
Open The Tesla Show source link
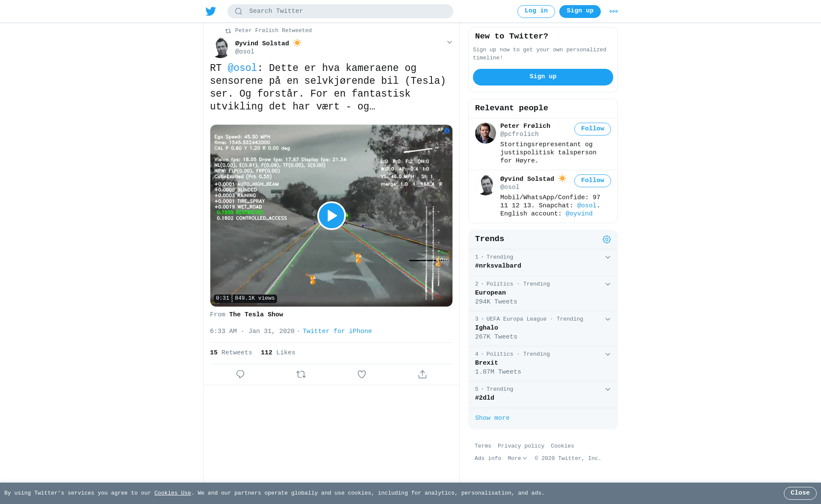(x=256, y=315)
